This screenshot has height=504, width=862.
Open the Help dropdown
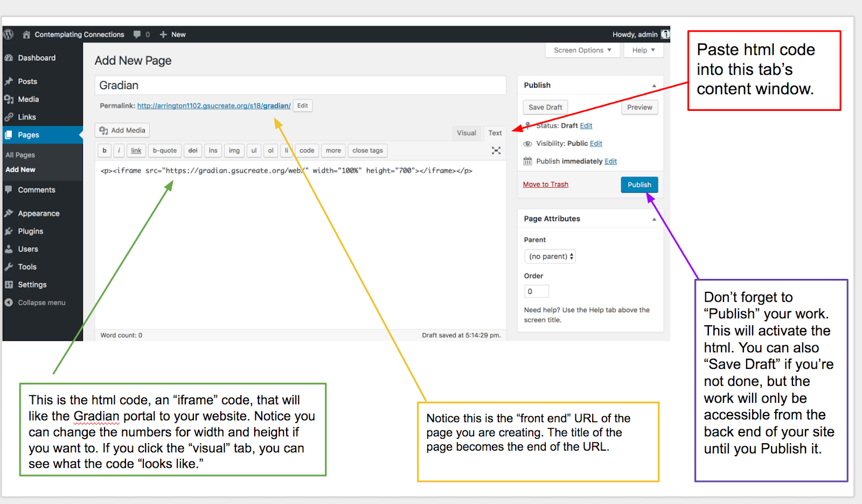[x=644, y=50]
